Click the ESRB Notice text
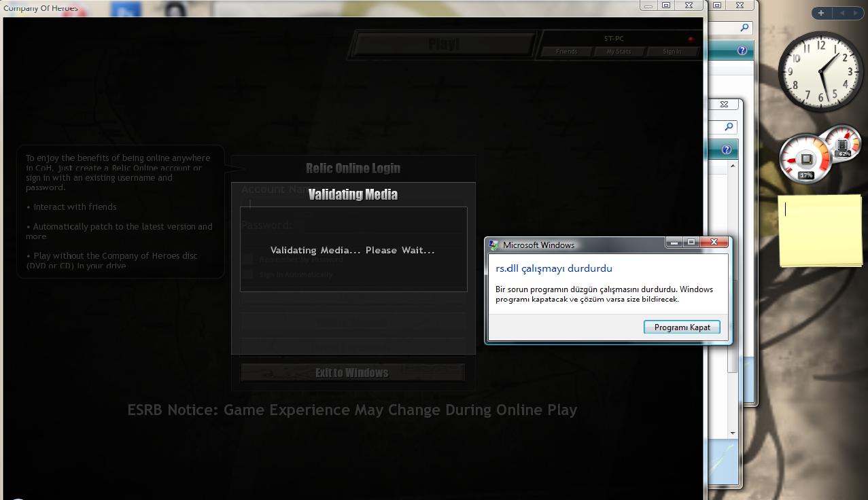Viewport: 868px width, 500px height. tap(352, 410)
